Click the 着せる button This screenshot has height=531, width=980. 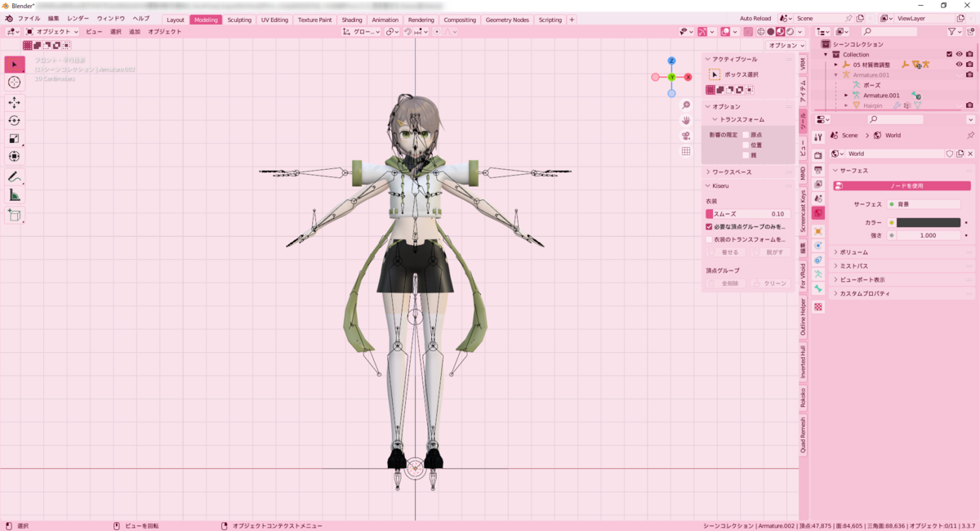pyautogui.click(x=725, y=252)
